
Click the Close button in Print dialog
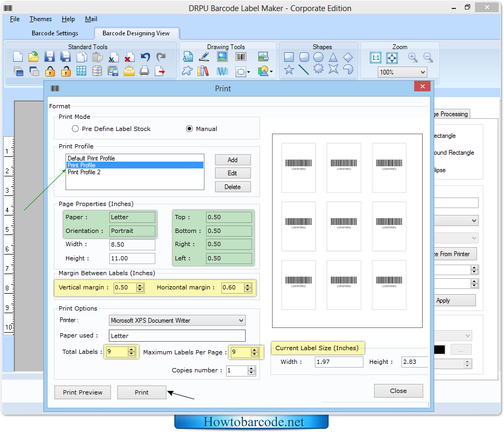pyautogui.click(x=398, y=390)
